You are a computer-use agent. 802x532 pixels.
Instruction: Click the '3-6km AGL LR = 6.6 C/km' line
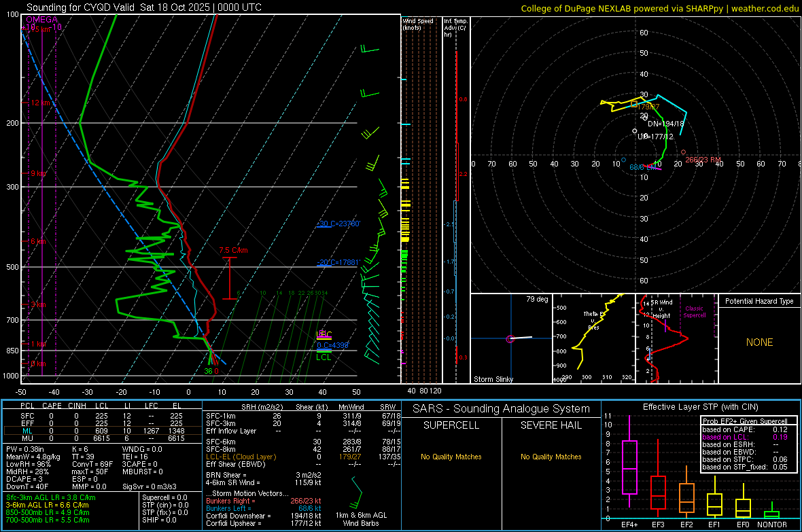47,505
